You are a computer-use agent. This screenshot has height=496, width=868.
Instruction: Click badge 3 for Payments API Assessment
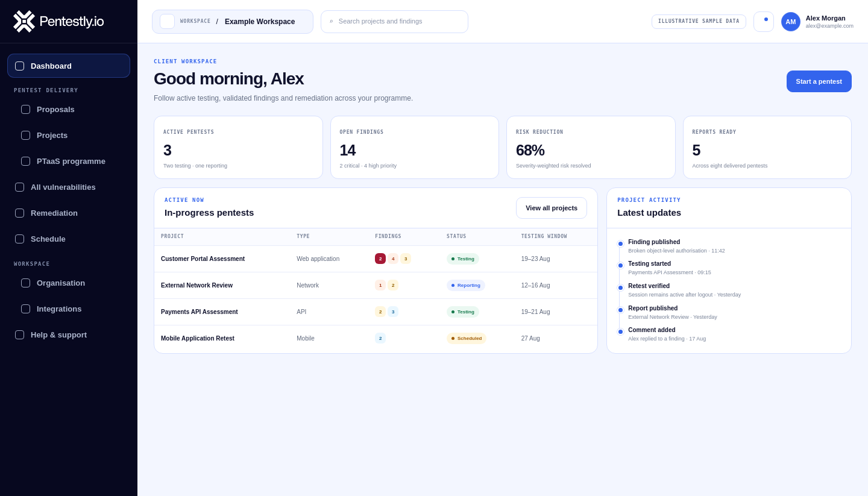[x=393, y=312]
